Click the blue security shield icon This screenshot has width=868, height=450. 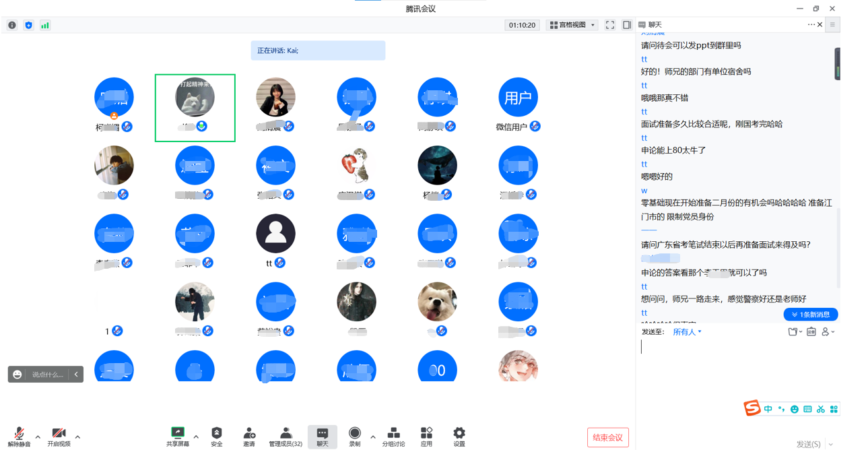pos(28,25)
